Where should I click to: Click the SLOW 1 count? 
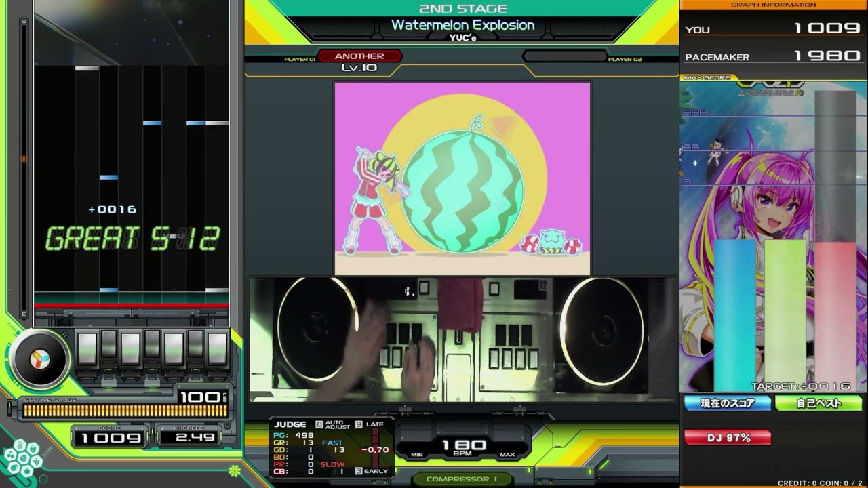[333, 468]
